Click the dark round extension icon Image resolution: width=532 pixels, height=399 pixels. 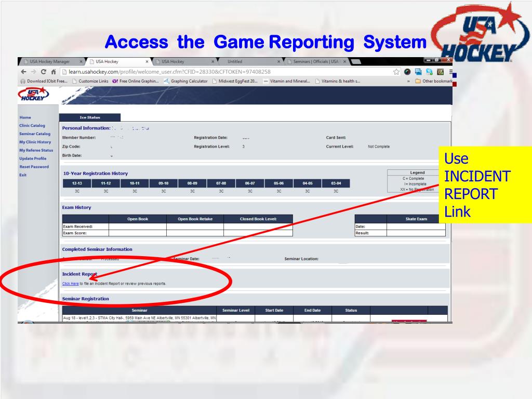pyautogui.click(x=407, y=72)
